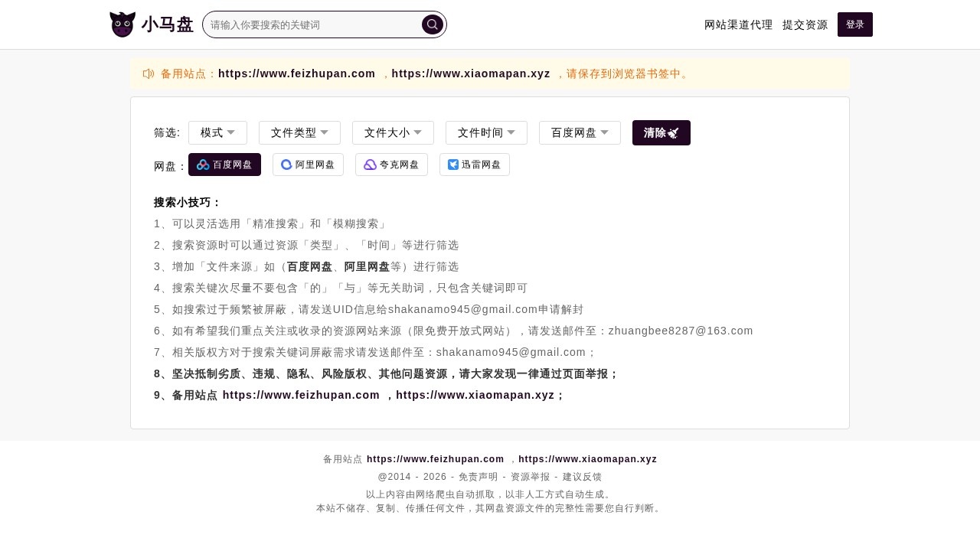The width and height of the screenshot is (980, 551).
Task: Click inside the keyword search input field
Action: coord(314,24)
